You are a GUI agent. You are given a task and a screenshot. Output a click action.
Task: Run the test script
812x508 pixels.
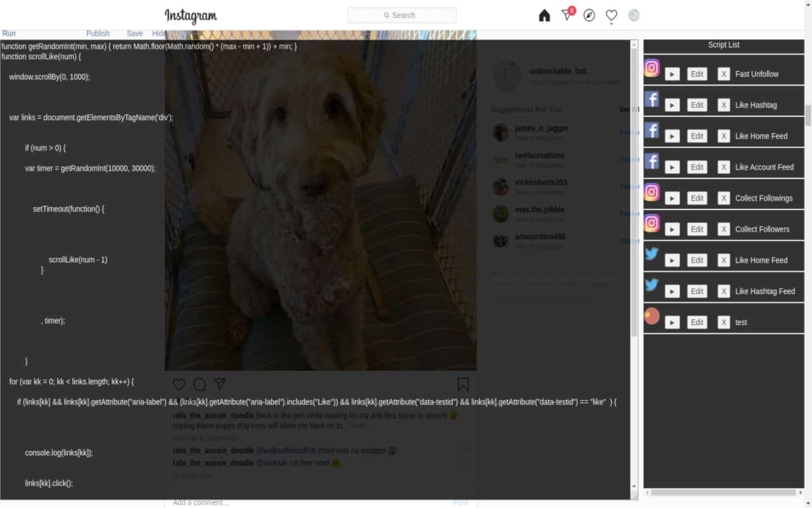coord(672,323)
